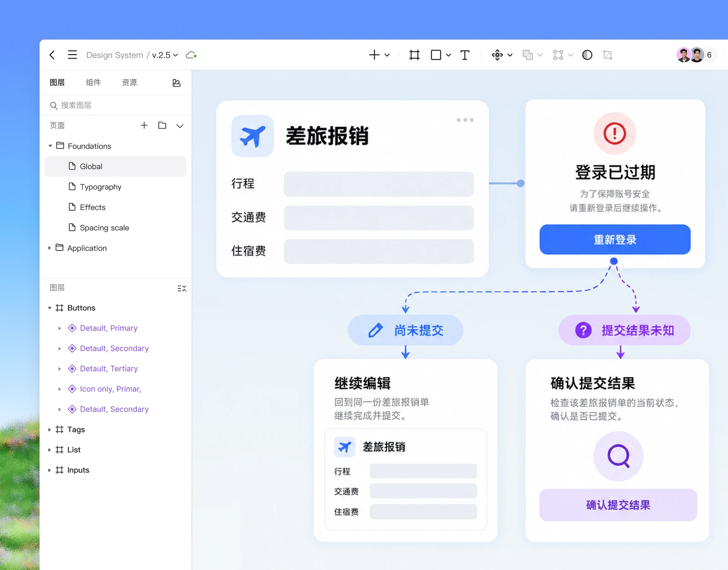This screenshot has width=728, height=570.
Task: Add a new page with plus
Action: pyautogui.click(x=144, y=125)
